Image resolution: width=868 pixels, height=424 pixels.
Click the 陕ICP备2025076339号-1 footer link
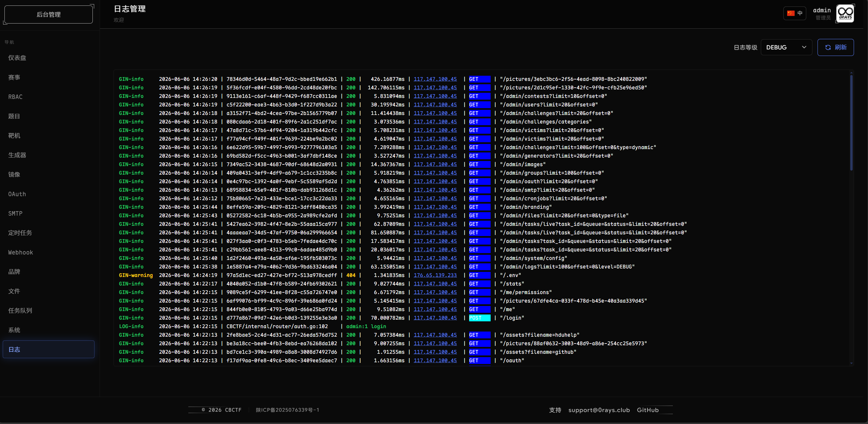pos(287,410)
